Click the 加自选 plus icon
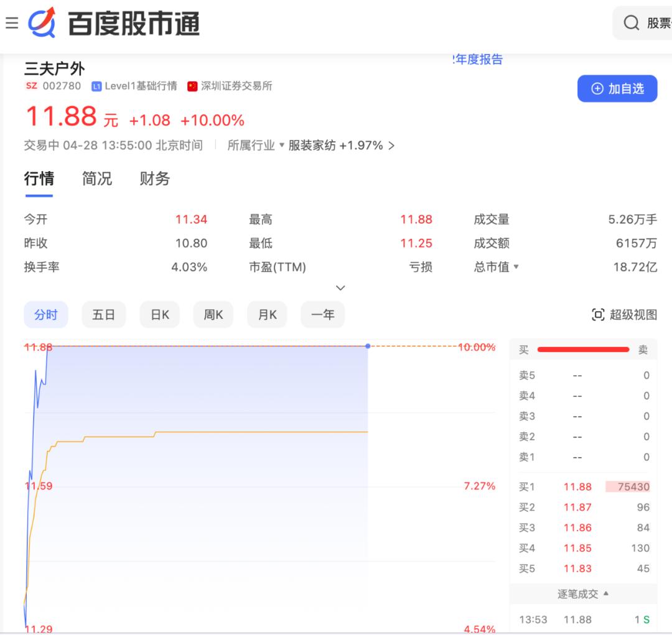Viewport: 672px width, 635px height. tap(597, 88)
